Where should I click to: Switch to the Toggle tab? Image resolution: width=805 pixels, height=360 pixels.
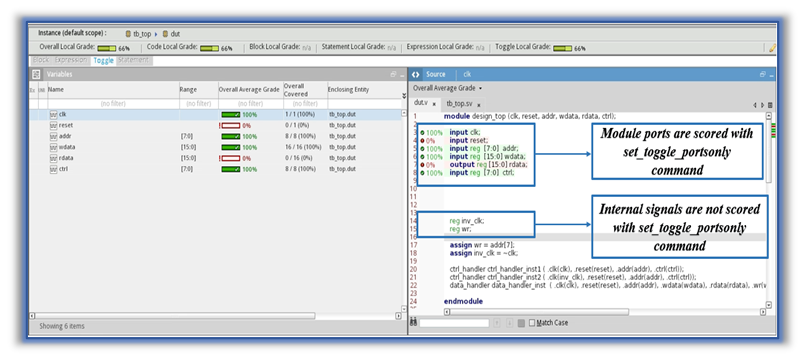tap(104, 60)
